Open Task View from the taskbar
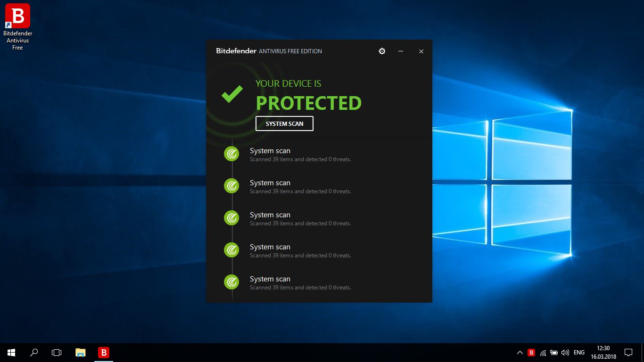 tap(56, 352)
